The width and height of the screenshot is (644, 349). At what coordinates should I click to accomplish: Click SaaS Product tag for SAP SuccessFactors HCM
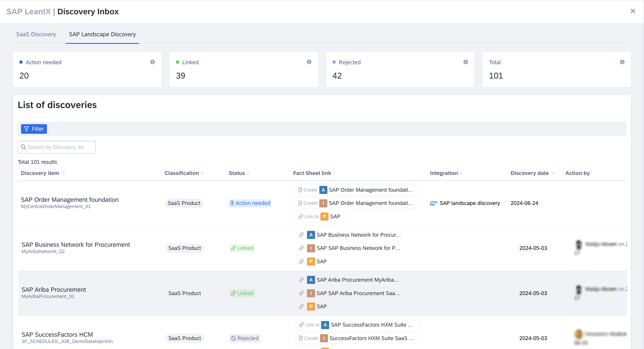[184, 338]
